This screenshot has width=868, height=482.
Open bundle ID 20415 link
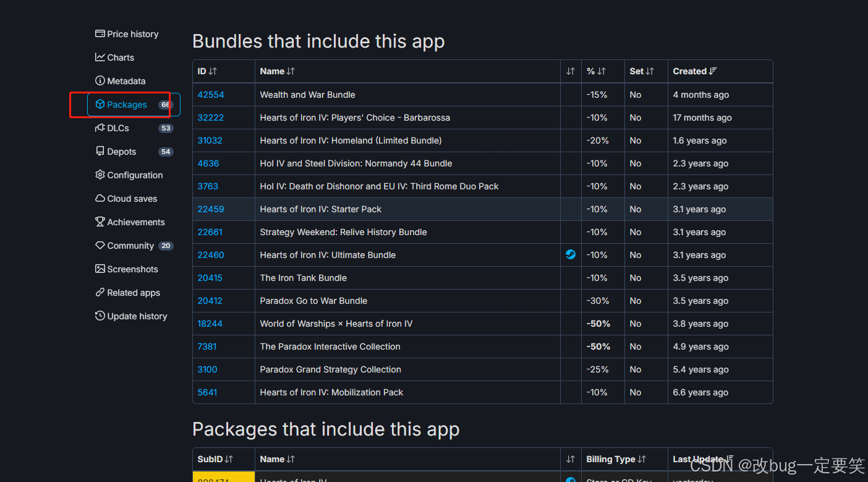[x=210, y=278]
